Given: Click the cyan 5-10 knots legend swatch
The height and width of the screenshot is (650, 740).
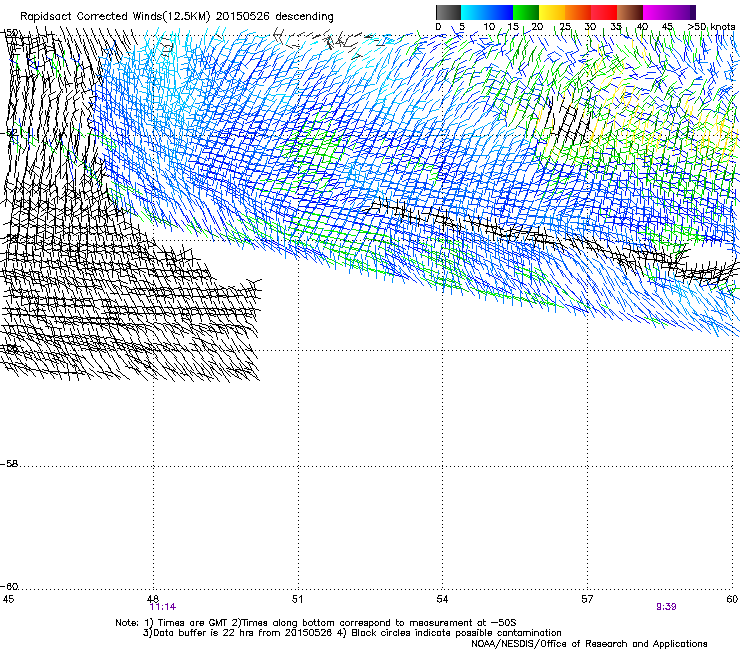Looking at the screenshot, I should click(474, 12).
